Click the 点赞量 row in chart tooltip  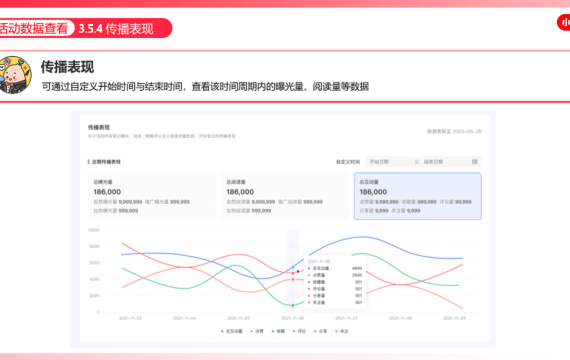[x=335, y=275]
